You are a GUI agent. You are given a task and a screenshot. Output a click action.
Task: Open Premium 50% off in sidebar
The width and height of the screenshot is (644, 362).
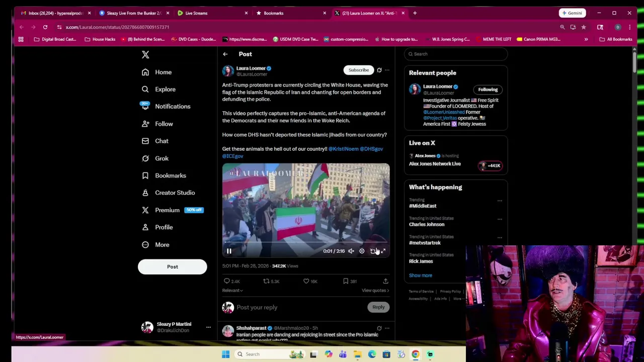tap(172, 210)
